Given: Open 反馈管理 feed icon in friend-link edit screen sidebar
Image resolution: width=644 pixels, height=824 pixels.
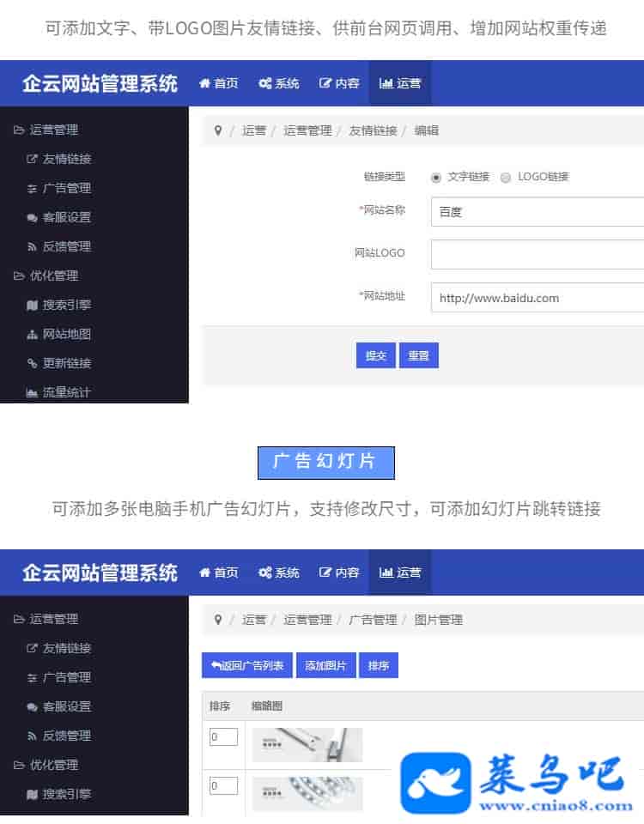Looking at the screenshot, I should (x=32, y=246).
